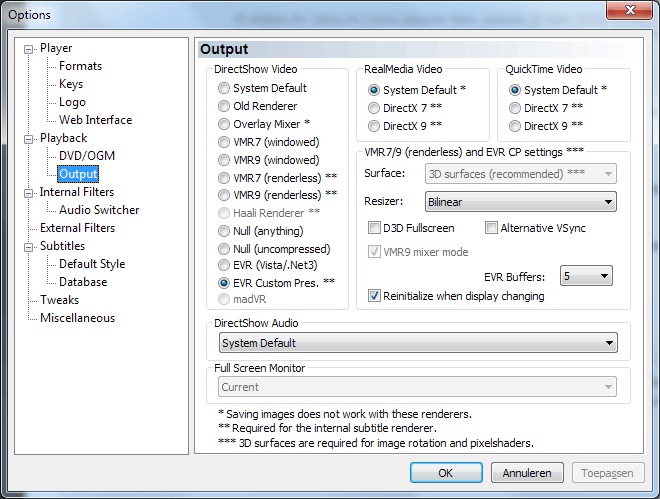Close the Options dialog
Image resolution: width=660 pixels, height=499 pixels.
(630, 10)
